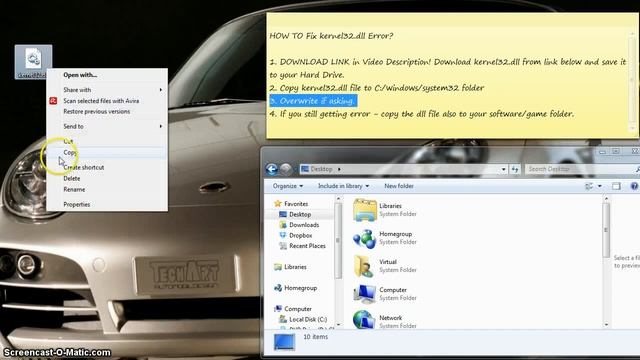The image size is (640, 360).
Task: Expand the Share with submenu arrow
Action: pyautogui.click(x=161, y=90)
